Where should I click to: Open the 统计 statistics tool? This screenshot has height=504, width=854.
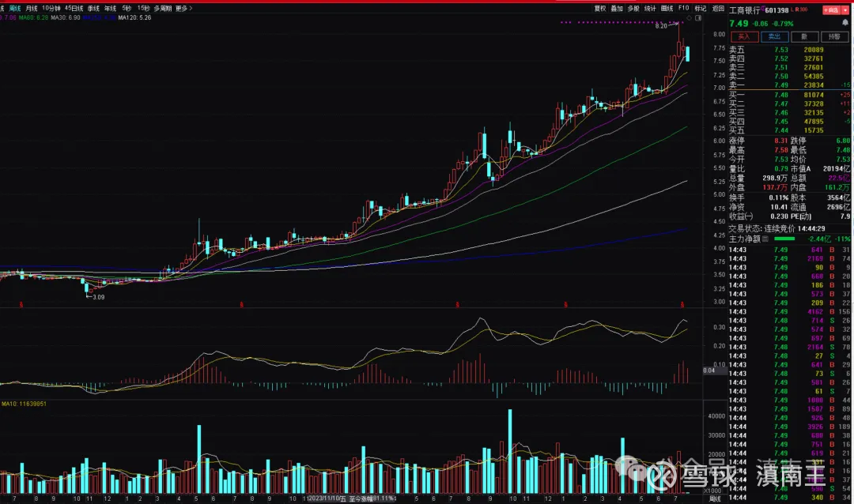[650, 8]
